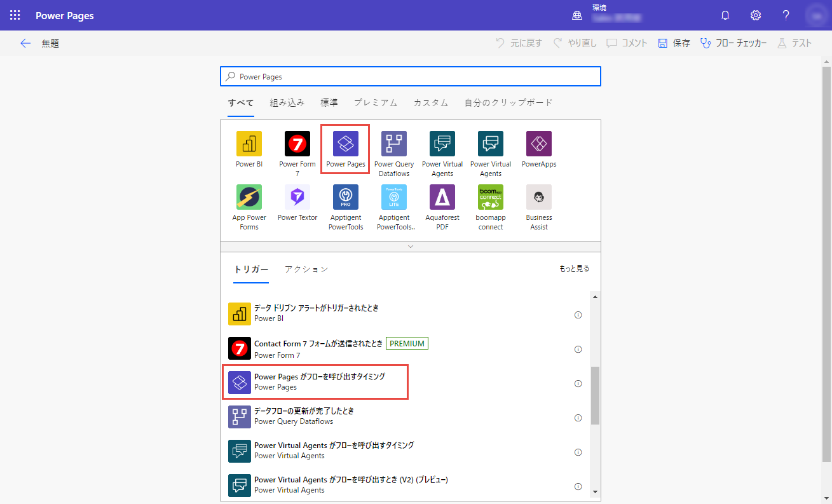The height and width of the screenshot is (504, 832).
Task: Open コメント comments button
Action: click(x=627, y=43)
